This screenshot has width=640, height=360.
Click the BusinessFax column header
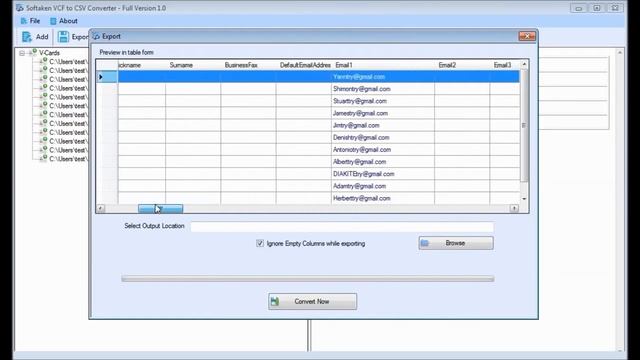point(248,65)
